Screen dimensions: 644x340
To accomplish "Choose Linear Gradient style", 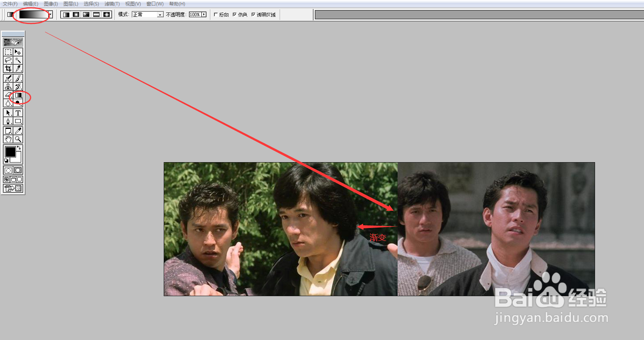I will (x=66, y=14).
